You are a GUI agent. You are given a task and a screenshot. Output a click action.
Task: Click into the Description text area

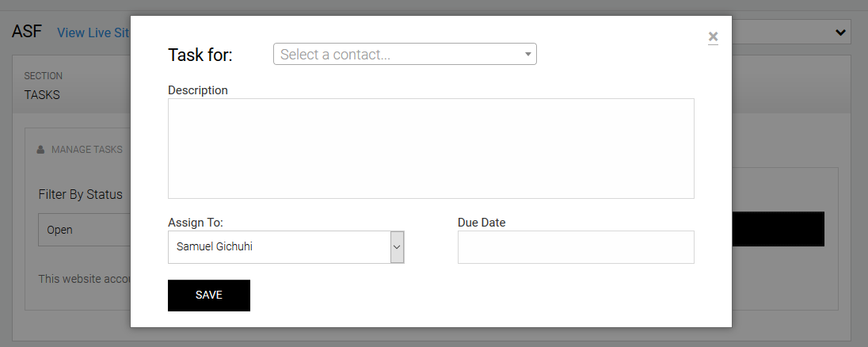pos(431,148)
